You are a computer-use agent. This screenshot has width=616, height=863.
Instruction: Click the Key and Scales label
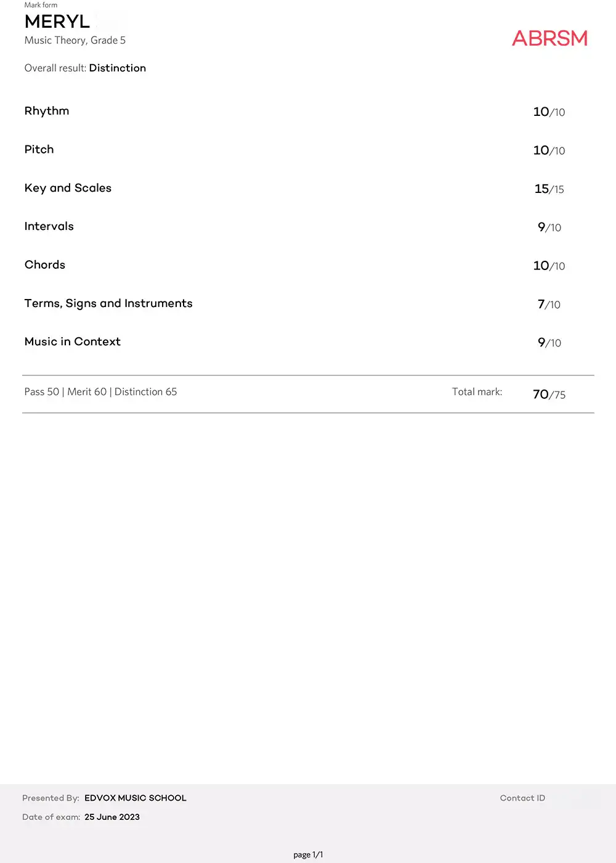click(68, 188)
